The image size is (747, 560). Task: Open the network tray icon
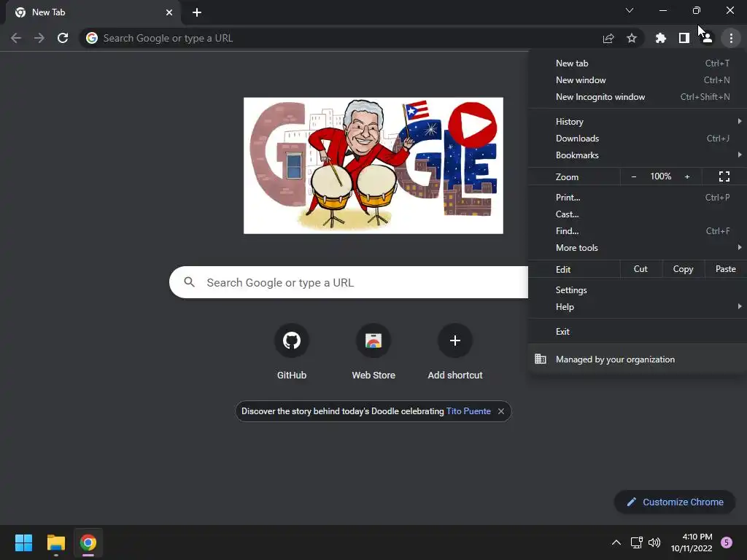pyautogui.click(x=636, y=542)
